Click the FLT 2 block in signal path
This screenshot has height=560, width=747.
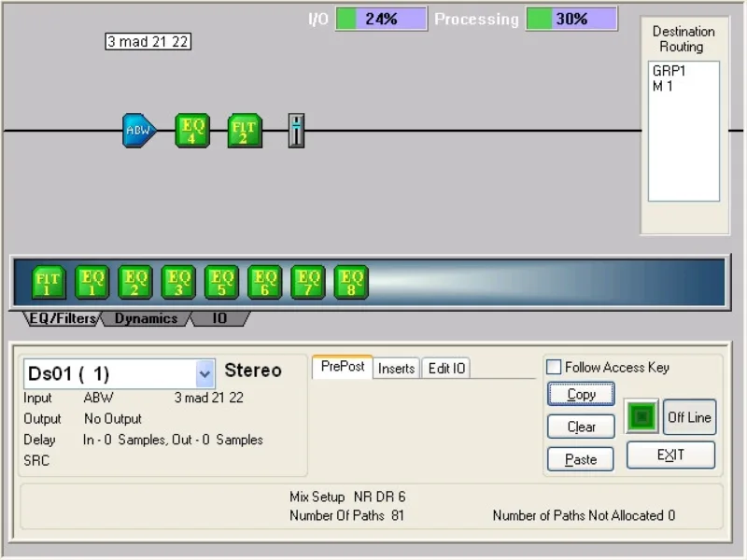[x=245, y=131]
